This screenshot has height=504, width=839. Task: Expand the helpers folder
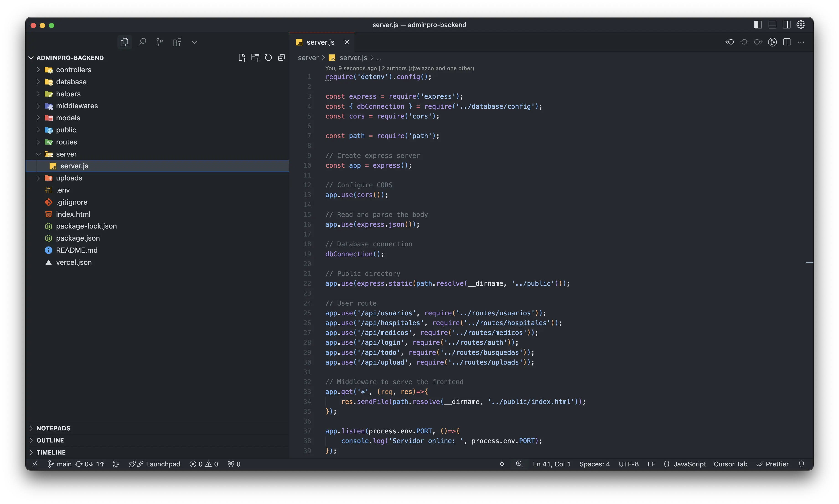pyautogui.click(x=38, y=94)
